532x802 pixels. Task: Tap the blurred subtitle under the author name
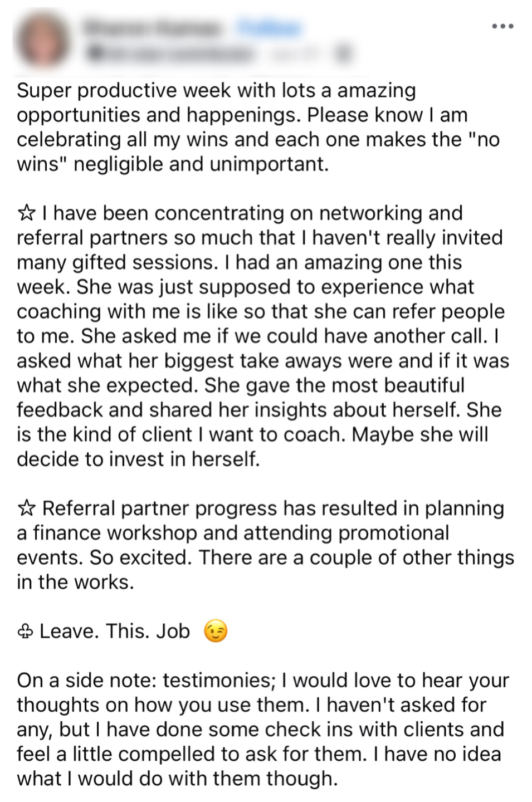click(x=170, y=53)
